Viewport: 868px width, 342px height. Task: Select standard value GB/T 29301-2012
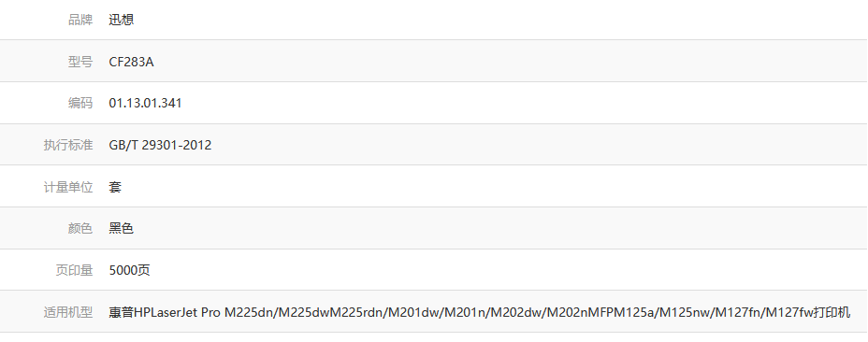click(x=161, y=145)
